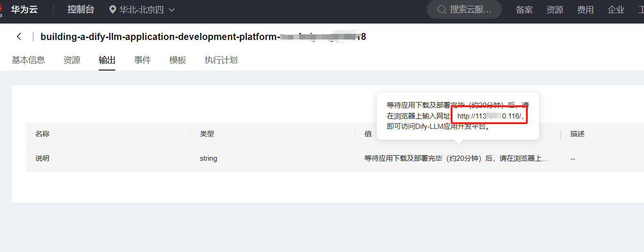The width and height of the screenshot is (644, 252).
Task: Open the 企业 menu item
Action: pyautogui.click(x=616, y=10)
